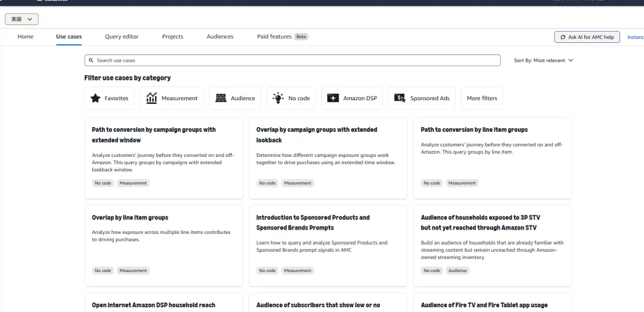Screen dimensions: 644x312
Task: Click Measurement tag on Path to conversion line item card
Action: point(462,183)
